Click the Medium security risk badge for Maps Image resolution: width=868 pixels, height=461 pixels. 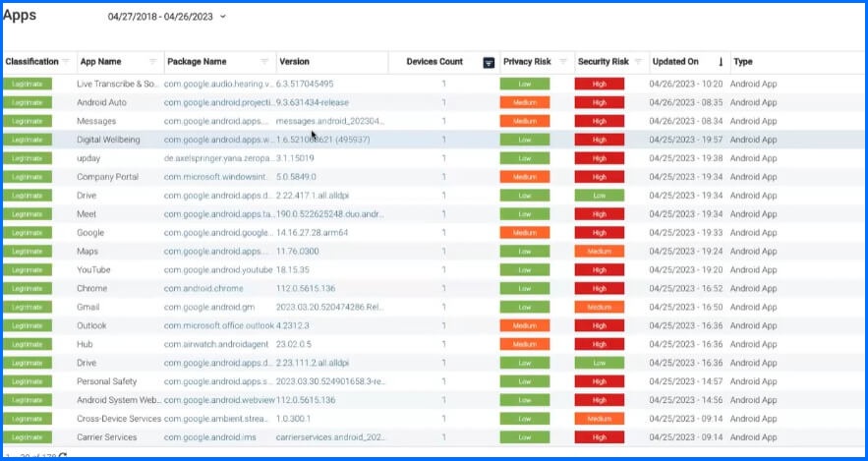[600, 252]
